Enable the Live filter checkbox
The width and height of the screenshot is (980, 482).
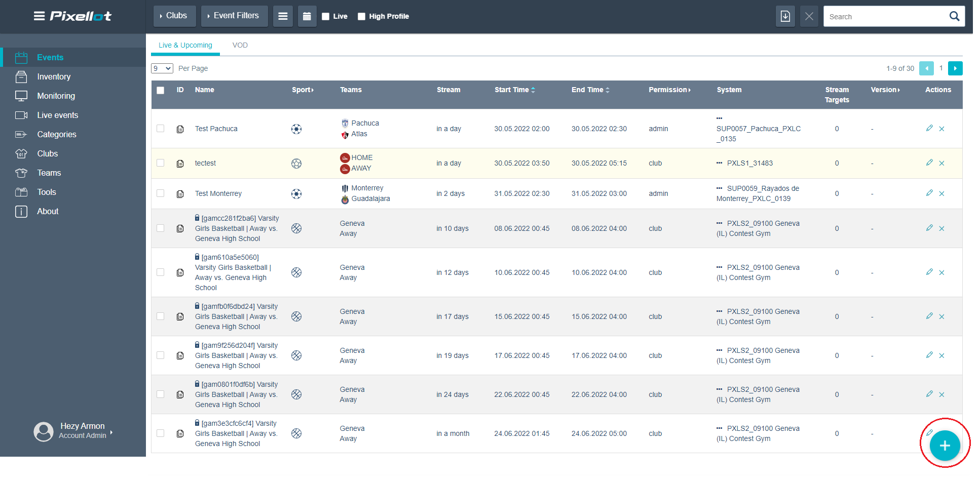pyautogui.click(x=325, y=16)
